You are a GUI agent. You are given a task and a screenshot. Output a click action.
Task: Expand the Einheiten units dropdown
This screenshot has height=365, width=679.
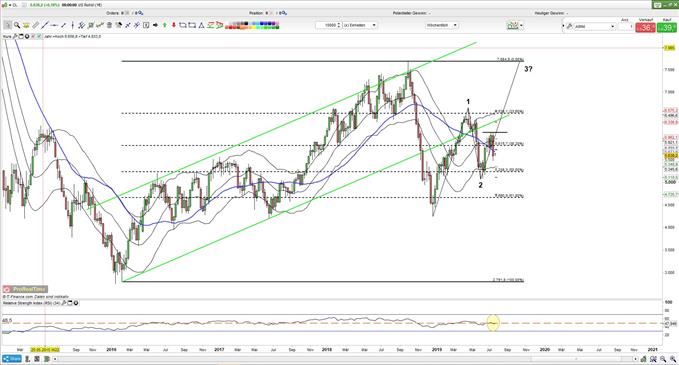[359, 25]
